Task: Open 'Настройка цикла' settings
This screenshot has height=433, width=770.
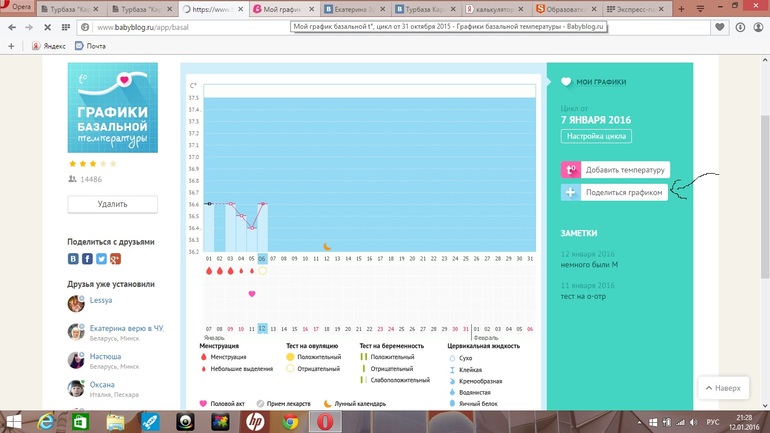Action: 596,136
